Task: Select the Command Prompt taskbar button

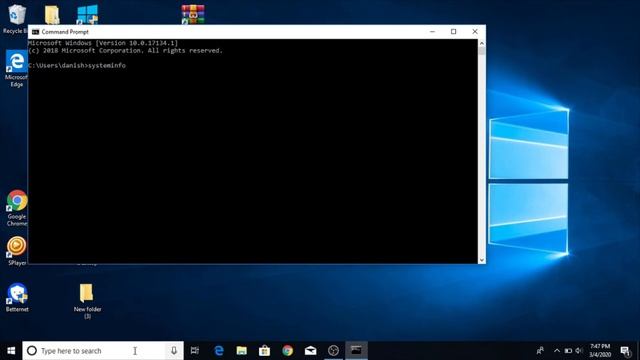Action: [356, 351]
